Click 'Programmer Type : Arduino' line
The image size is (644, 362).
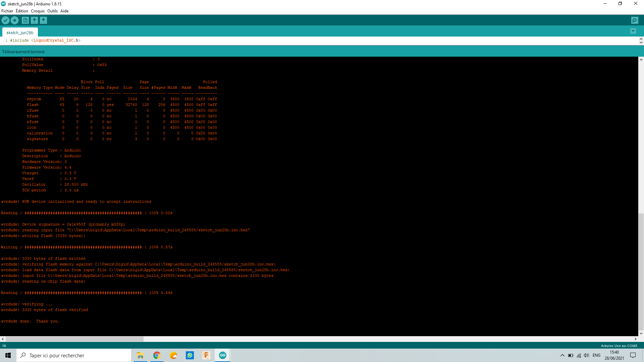pyautogui.click(x=51, y=150)
